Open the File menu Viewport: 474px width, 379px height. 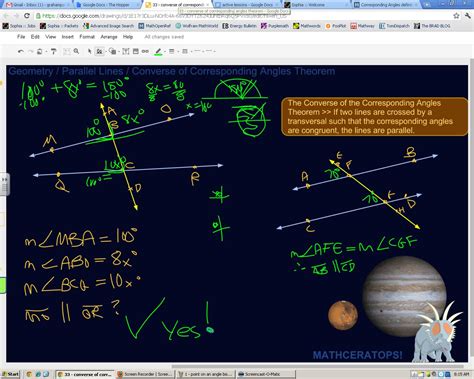pos(21,37)
